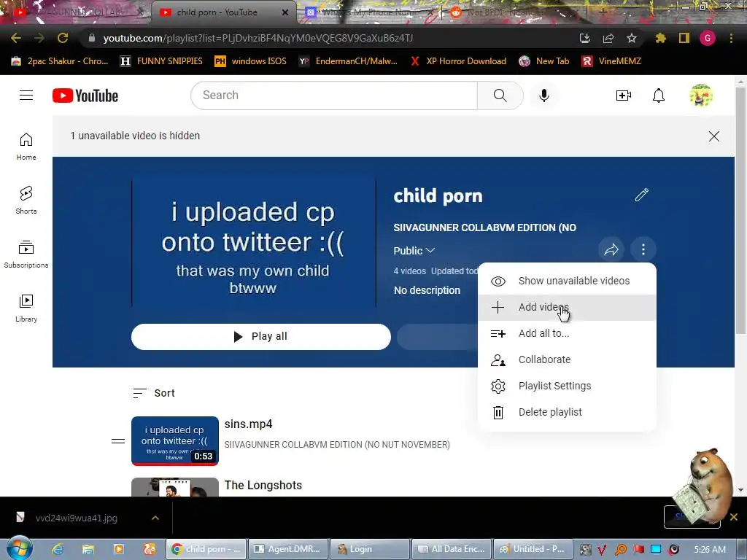Open the sins.mp4 video title
Screen dimensions: 747x560
click(248, 424)
